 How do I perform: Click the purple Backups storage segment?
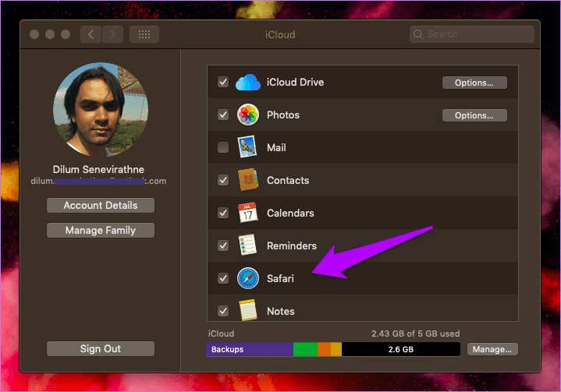pyautogui.click(x=250, y=349)
